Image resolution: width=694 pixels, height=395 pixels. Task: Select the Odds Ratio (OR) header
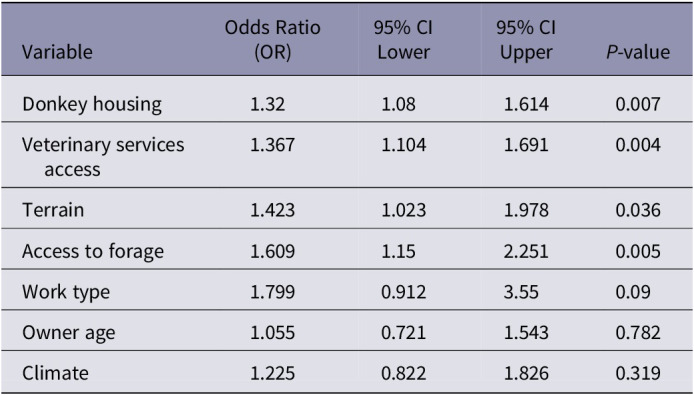click(x=273, y=40)
